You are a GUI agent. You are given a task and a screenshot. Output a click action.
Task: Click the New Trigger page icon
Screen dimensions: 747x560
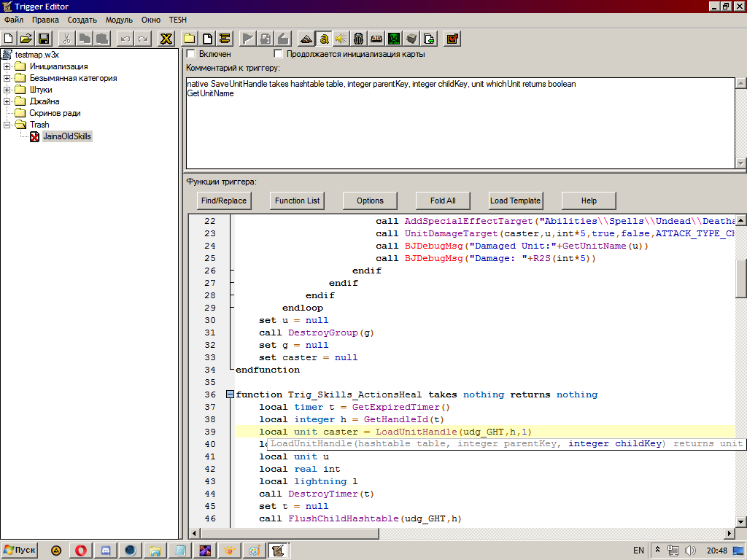pos(207,39)
